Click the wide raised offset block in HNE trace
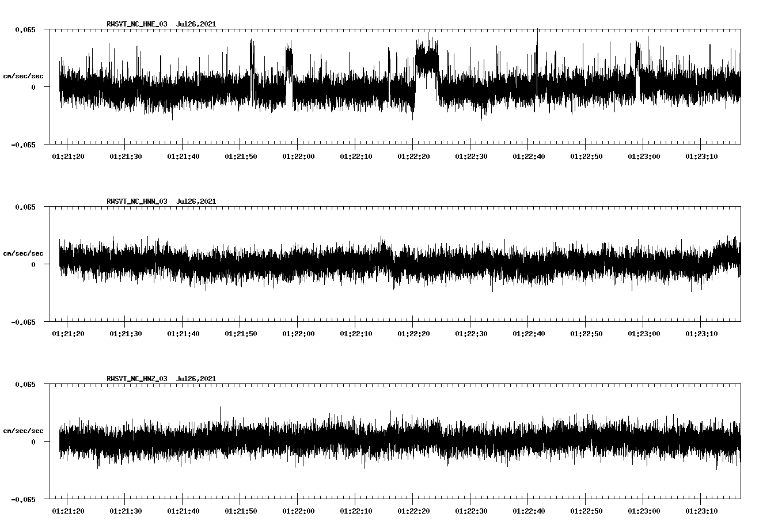 click(427, 60)
